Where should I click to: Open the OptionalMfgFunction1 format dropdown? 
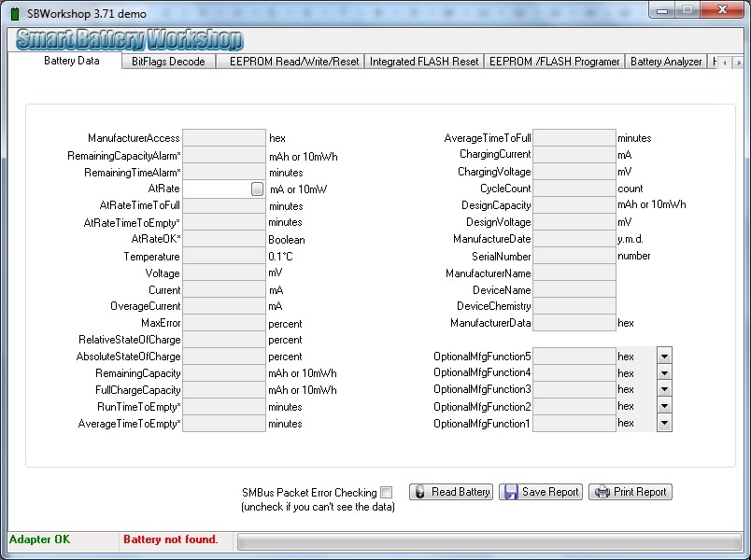[664, 423]
